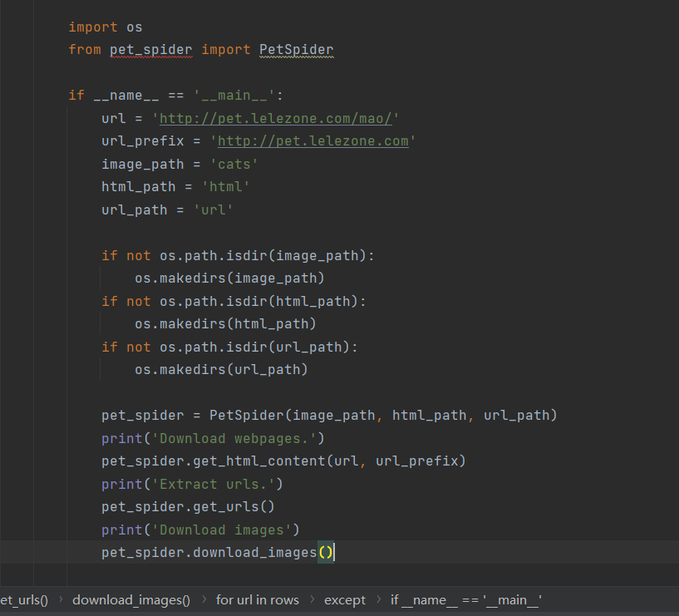Click os.makedirs(url_path) line
This screenshot has height=616, width=679.
point(221,369)
